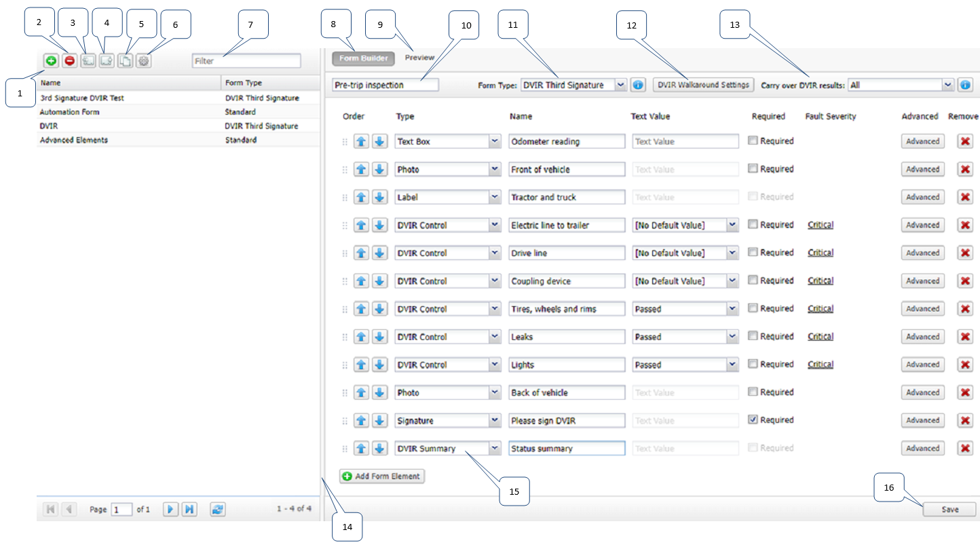This screenshot has height=547, width=980.
Task: Switch to the Form Builder tab
Action: point(363,58)
